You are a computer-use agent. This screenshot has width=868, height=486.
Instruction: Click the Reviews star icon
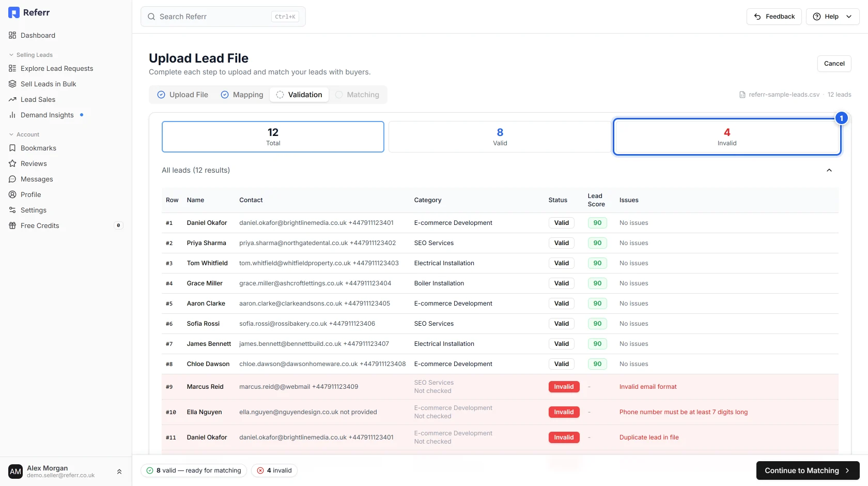12,163
